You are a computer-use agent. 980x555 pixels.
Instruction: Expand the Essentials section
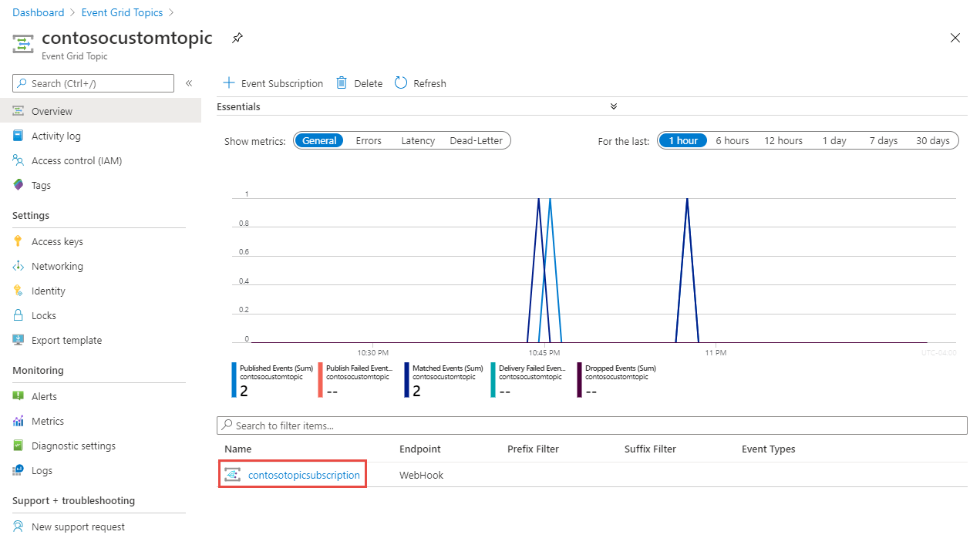(x=613, y=106)
